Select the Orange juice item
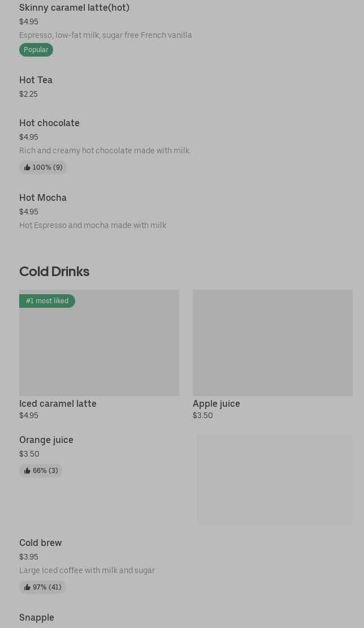The width and height of the screenshot is (364, 628). (46, 440)
